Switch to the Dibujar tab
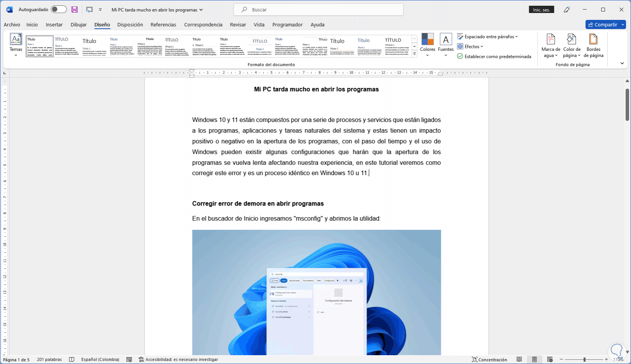 [x=79, y=24]
